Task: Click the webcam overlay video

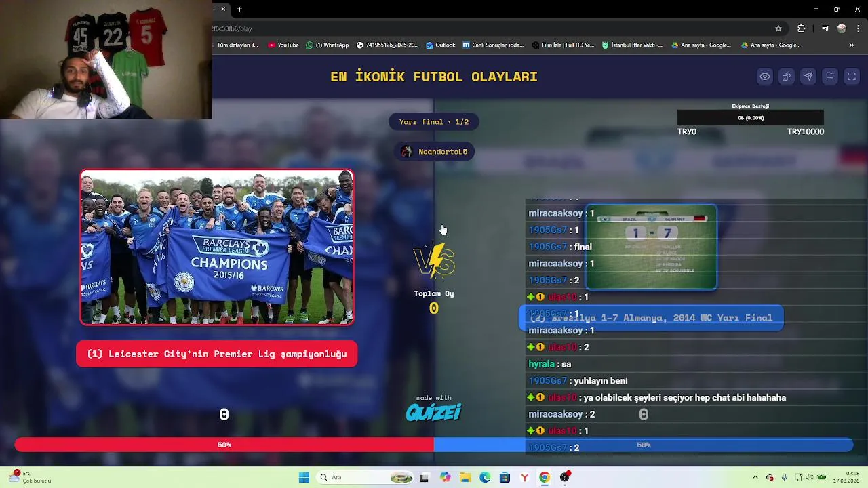Action: point(106,60)
